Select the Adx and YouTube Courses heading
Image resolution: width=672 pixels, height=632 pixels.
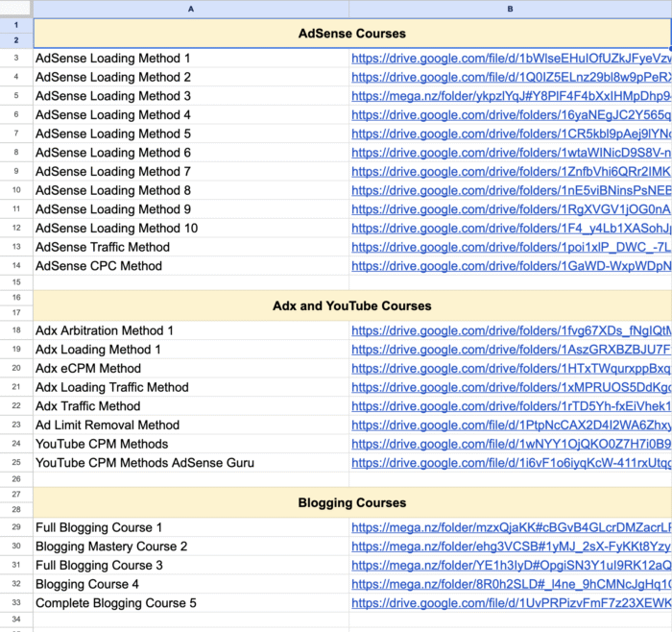click(352, 305)
